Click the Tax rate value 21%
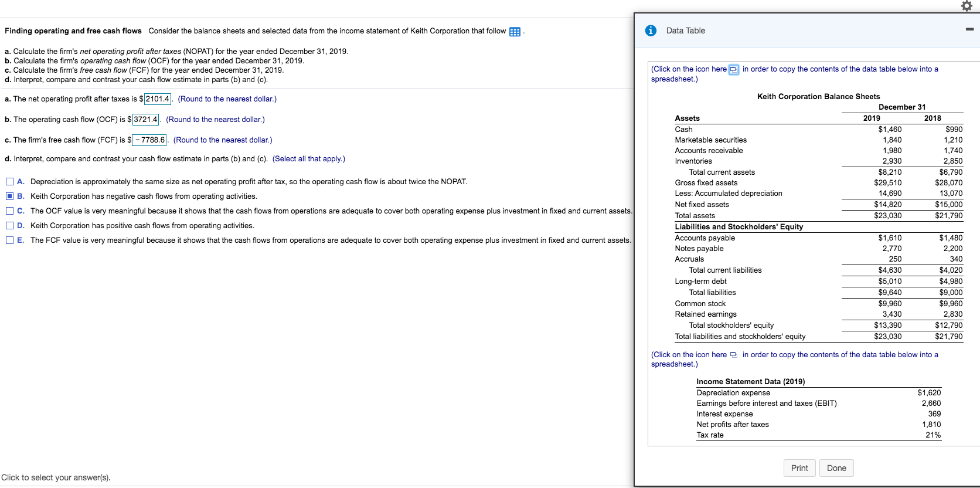 [x=933, y=435]
